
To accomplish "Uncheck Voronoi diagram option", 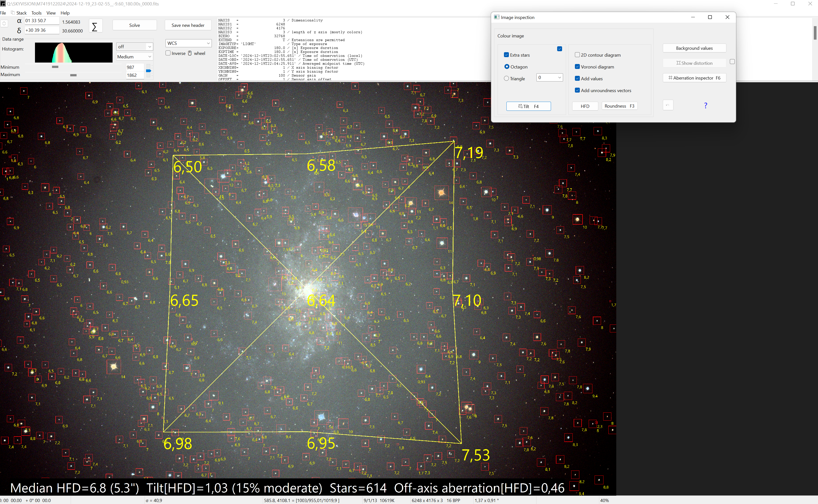I will click(x=577, y=67).
